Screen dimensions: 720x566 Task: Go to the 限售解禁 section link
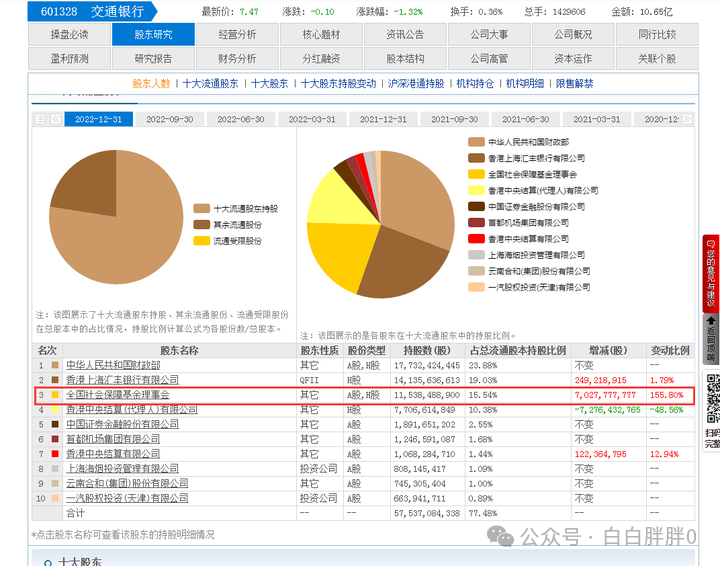tap(574, 84)
